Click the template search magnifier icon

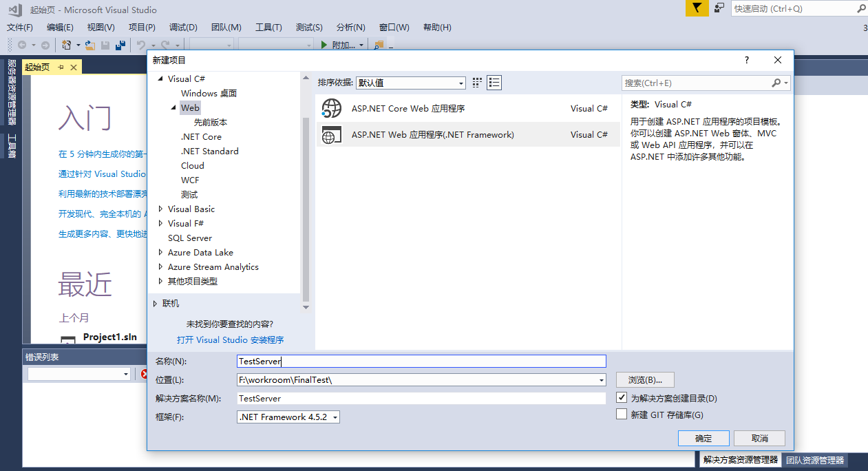coord(776,83)
